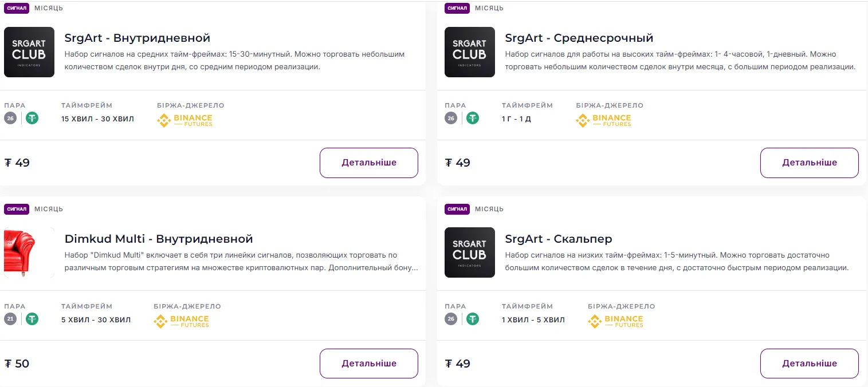
Task: Open Детальніше for SrgArt - Среднесрочный
Action: pyautogui.click(x=809, y=163)
